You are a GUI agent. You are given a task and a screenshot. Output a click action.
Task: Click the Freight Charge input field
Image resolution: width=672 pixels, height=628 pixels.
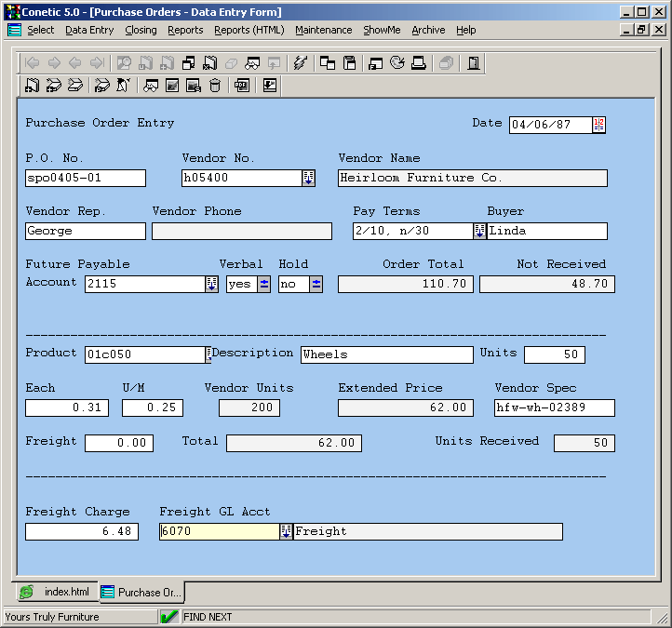pyautogui.click(x=82, y=531)
